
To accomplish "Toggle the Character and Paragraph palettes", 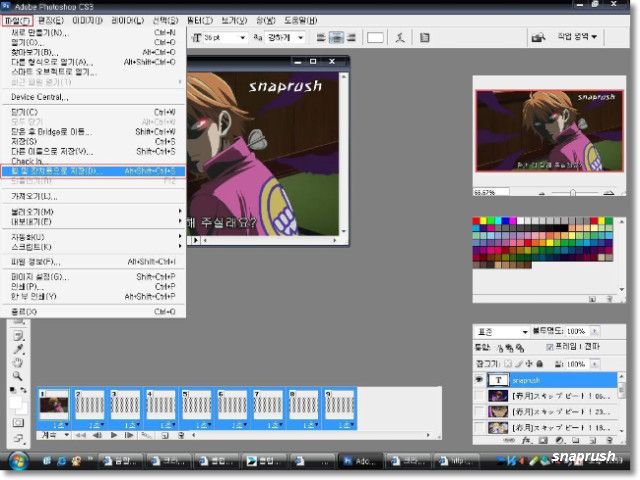I will tap(424, 38).
